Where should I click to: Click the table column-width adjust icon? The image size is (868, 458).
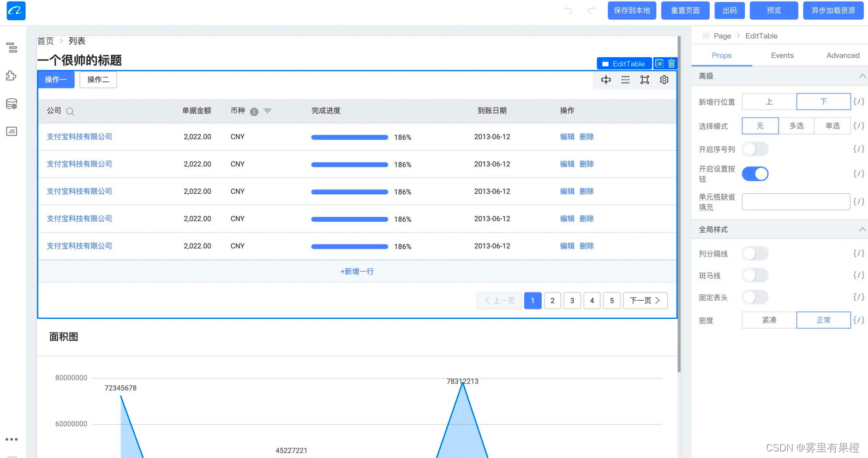[x=606, y=80]
